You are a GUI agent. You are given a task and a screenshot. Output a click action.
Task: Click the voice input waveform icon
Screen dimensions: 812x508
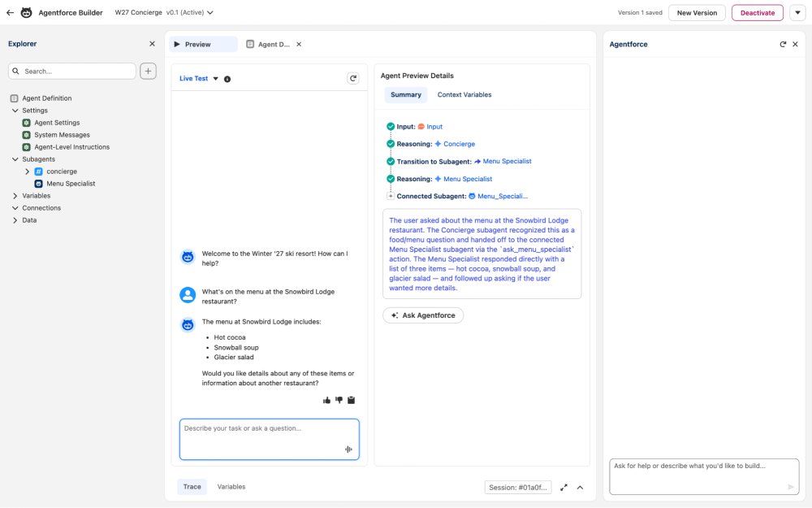[x=348, y=449]
